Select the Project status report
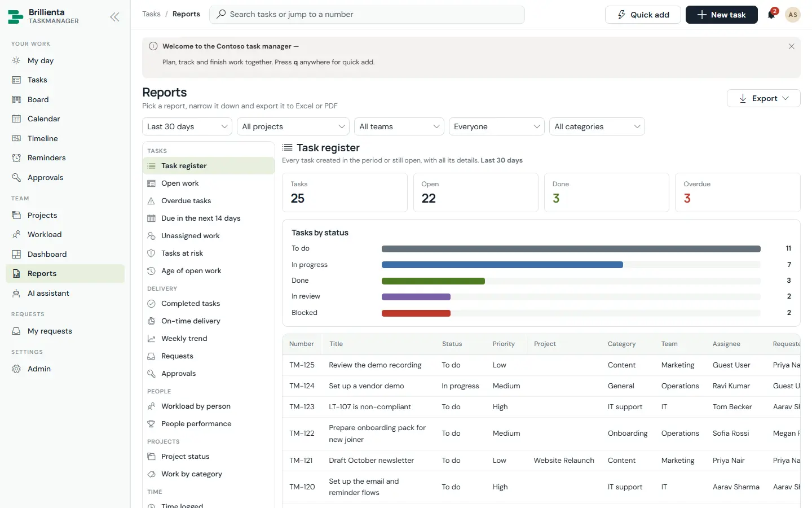Image resolution: width=812 pixels, height=508 pixels. 209,456
